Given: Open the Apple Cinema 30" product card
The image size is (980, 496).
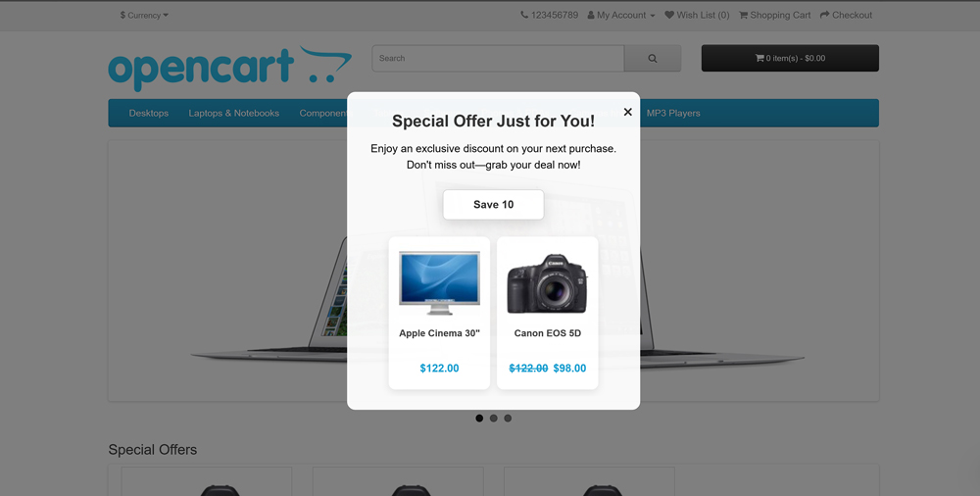Looking at the screenshot, I should click(439, 313).
